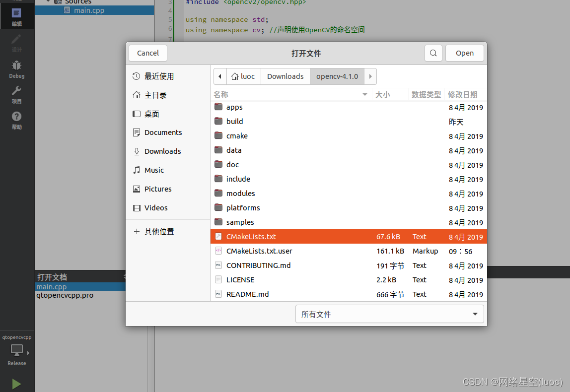Sort files by 大小 column

(x=390, y=95)
